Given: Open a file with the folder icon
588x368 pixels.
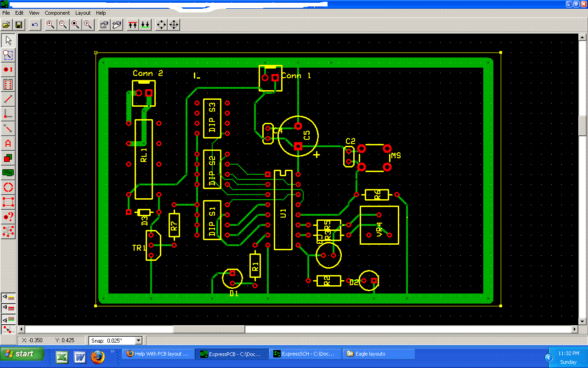Looking at the screenshot, I should tap(6, 25).
